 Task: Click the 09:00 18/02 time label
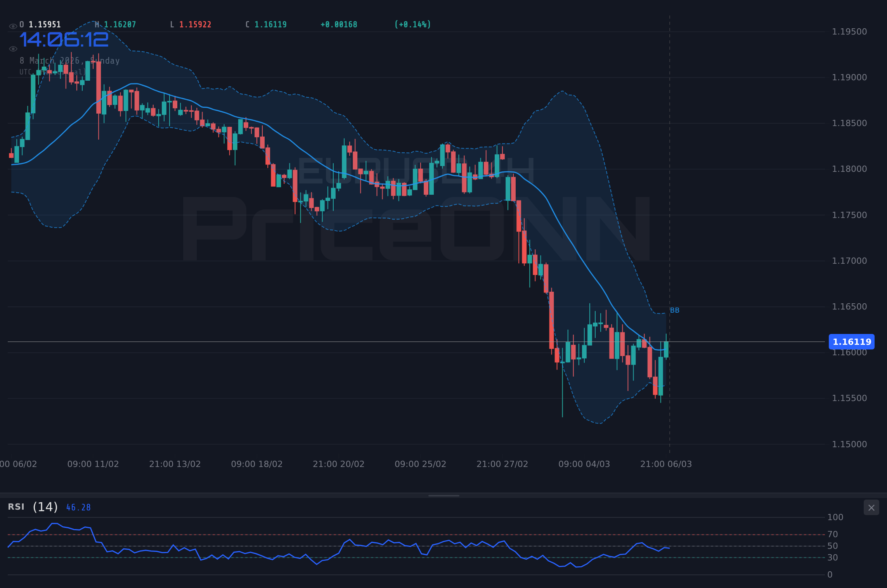point(257,464)
